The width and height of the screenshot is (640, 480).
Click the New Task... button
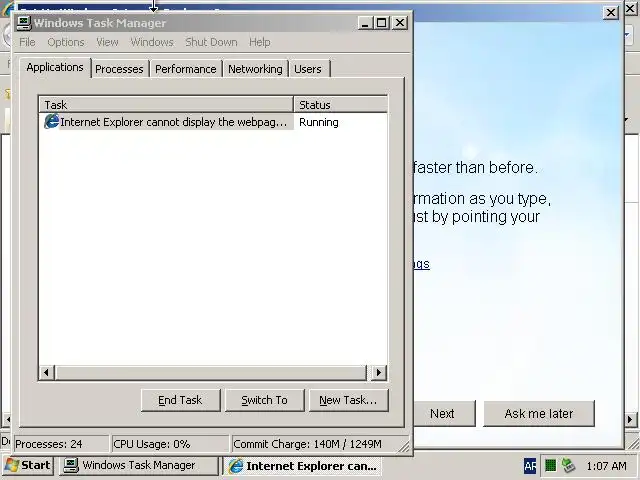[x=348, y=400]
